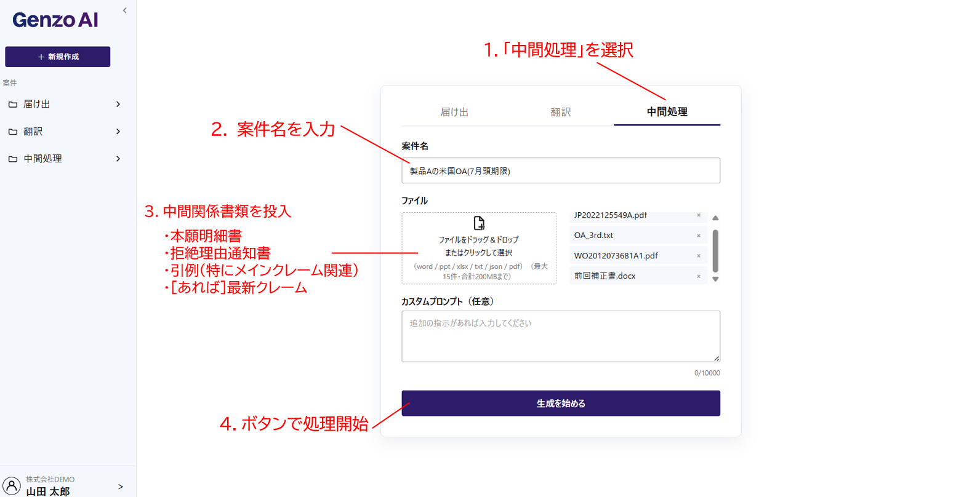
Task: Select JP2022125549A.pdf file name
Action: pos(610,215)
